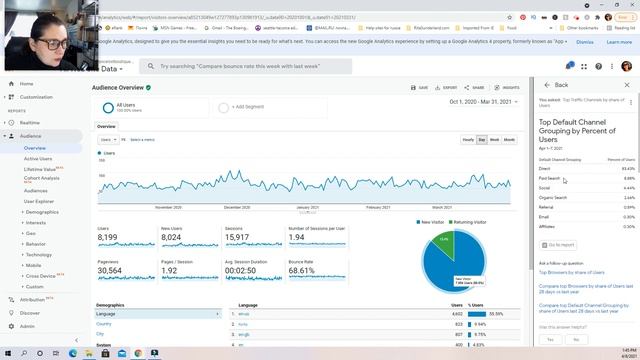Select Overview under Audience in the sidebar
This screenshot has height=360, width=640.
pos(35,148)
